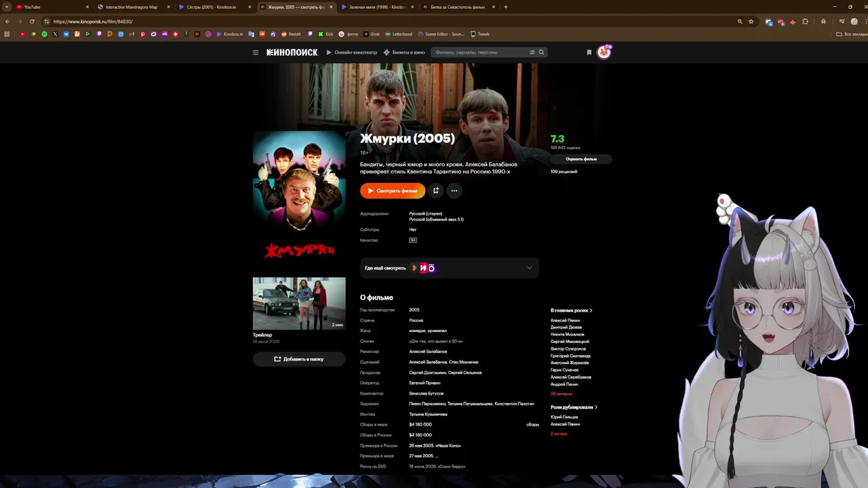Open the site info icon in address bar
This screenshot has height=488, width=868.
46,22
